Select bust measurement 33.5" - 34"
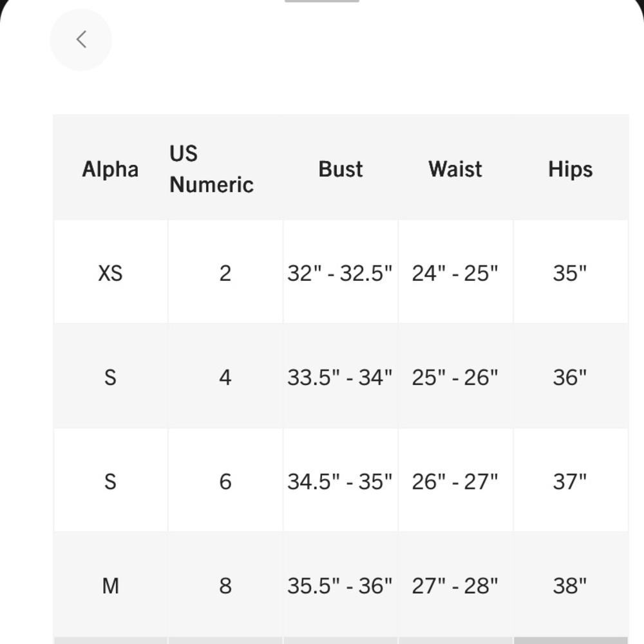Screen dimensions: 644x644 click(x=340, y=377)
